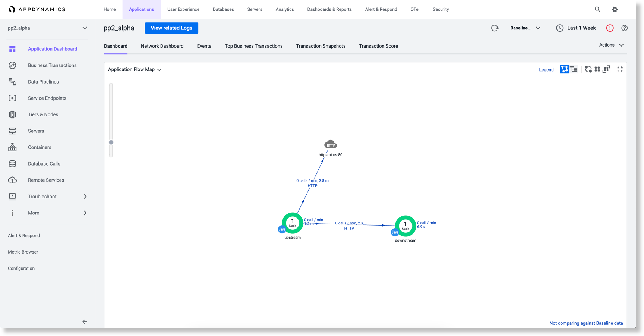This screenshot has height=336, width=644.
Task: Select grid layout four-dots icon
Action: pyautogui.click(x=597, y=69)
